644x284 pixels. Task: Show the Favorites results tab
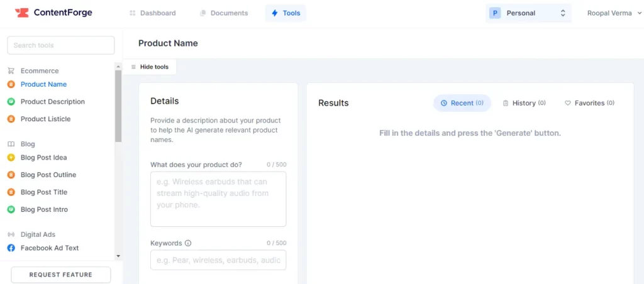click(589, 103)
